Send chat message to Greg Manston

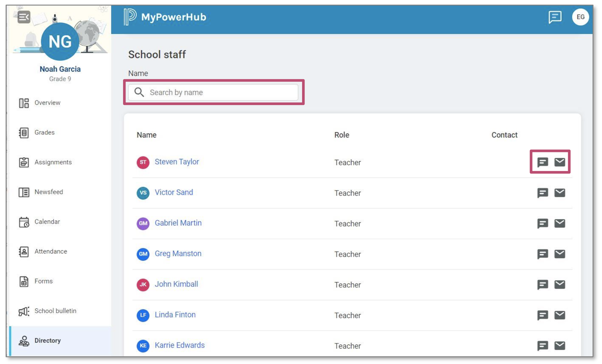(x=543, y=254)
